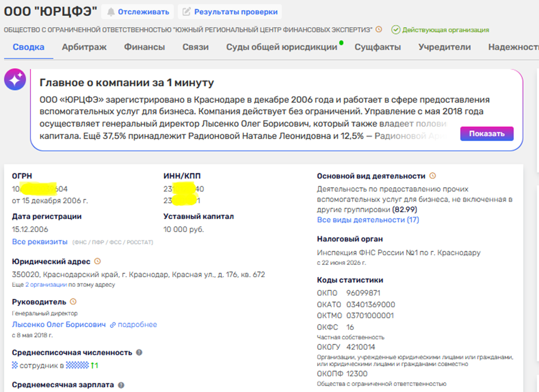Click the registration date 15.12.2006
Image resolution: width=539 pixels, height=392 pixels.
click(x=30, y=230)
